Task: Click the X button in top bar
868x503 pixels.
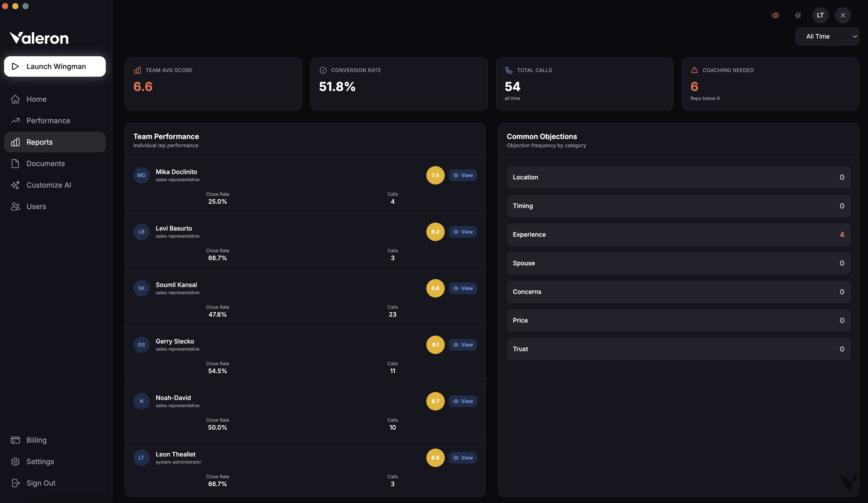Action: (x=842, y=15)
